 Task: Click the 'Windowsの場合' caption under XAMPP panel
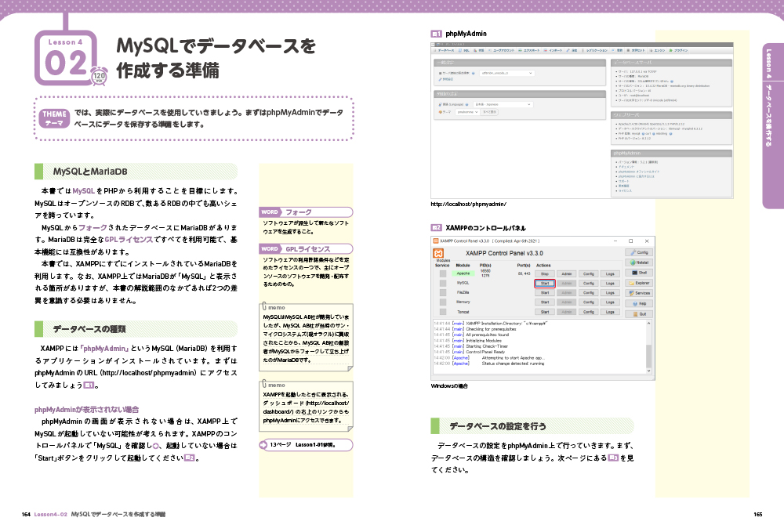click(x=449, y=385)
